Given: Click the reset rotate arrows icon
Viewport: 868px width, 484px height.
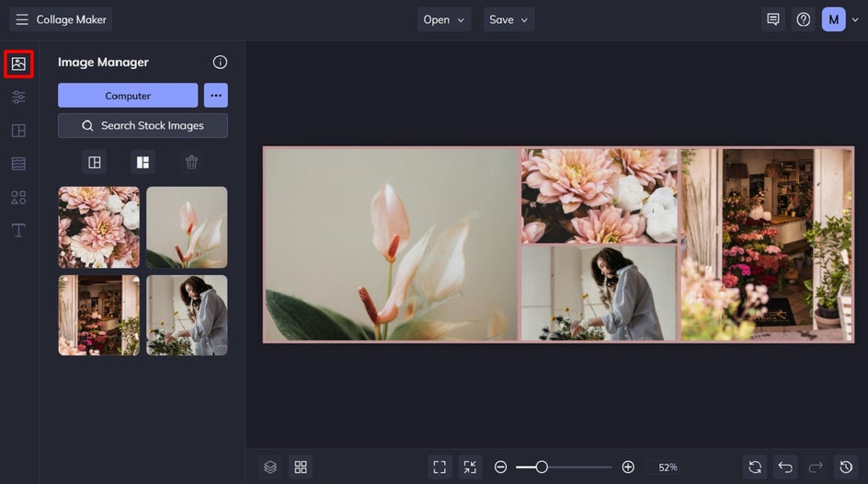Looking at the screenshot, I should click(x=755, y=467).
